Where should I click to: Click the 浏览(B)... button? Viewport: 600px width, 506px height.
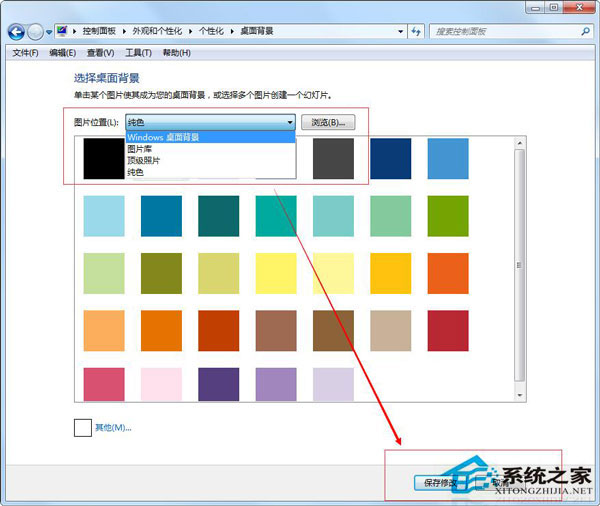click(328, 122)
